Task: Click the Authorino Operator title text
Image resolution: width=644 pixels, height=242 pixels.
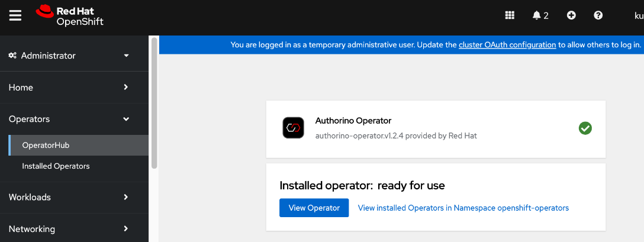Action: (353, 121)
